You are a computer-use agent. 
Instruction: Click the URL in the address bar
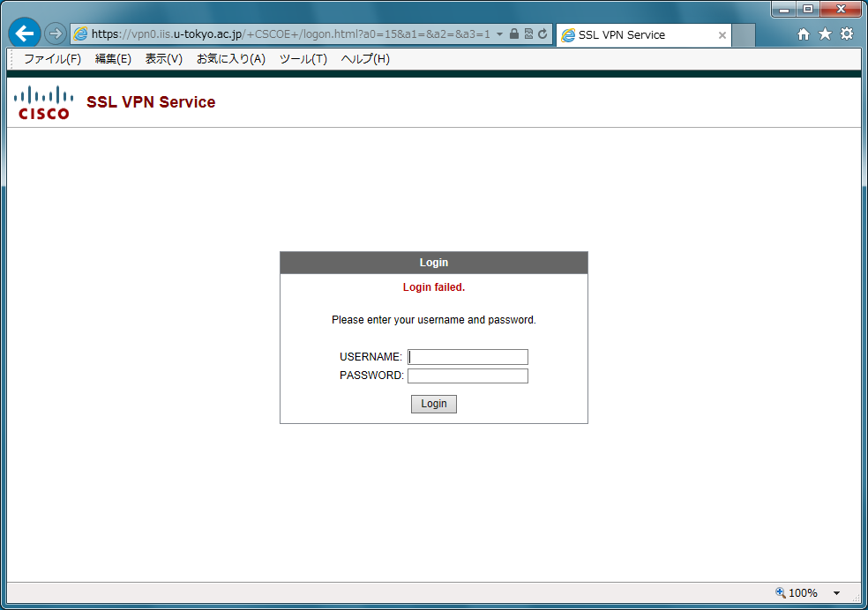[x=291, y=34]
